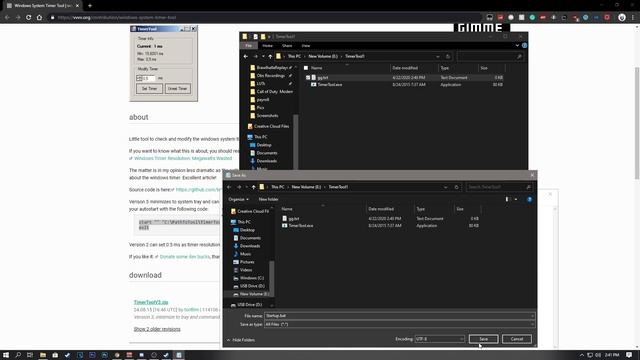Select Music in Save As navigation tree
The height and width of the screenshot is (360, 640).
pos(245,254)
